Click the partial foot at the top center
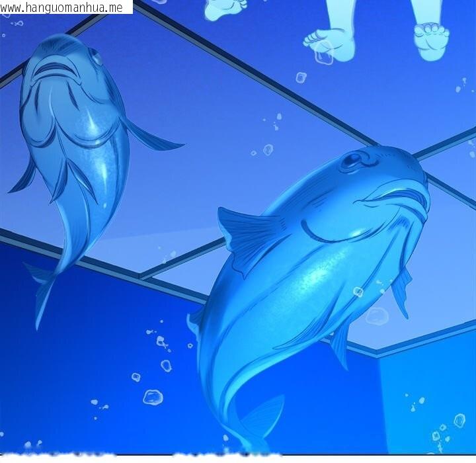Screen dimensions: 476x463 (x=225, y=9)
